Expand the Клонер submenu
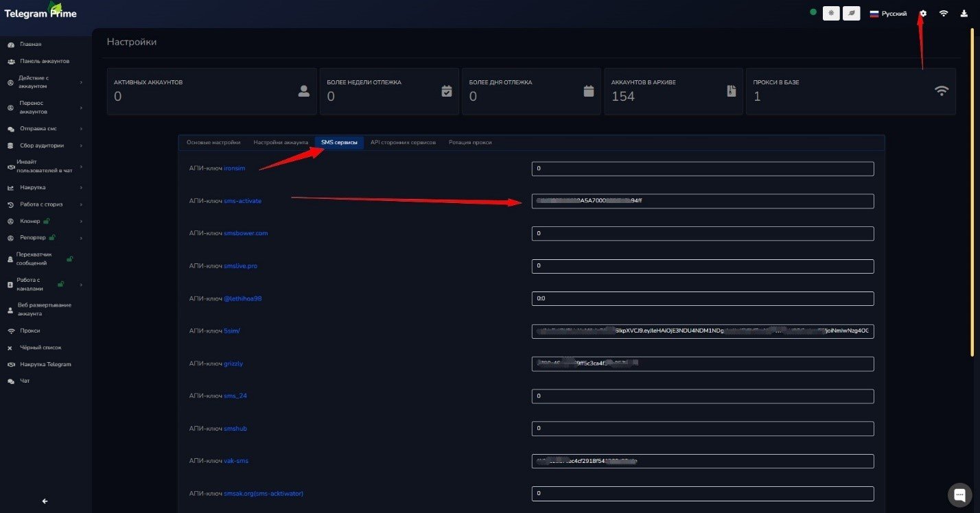Viewport: 980px width, 513px height. click(x=44, y=222)
